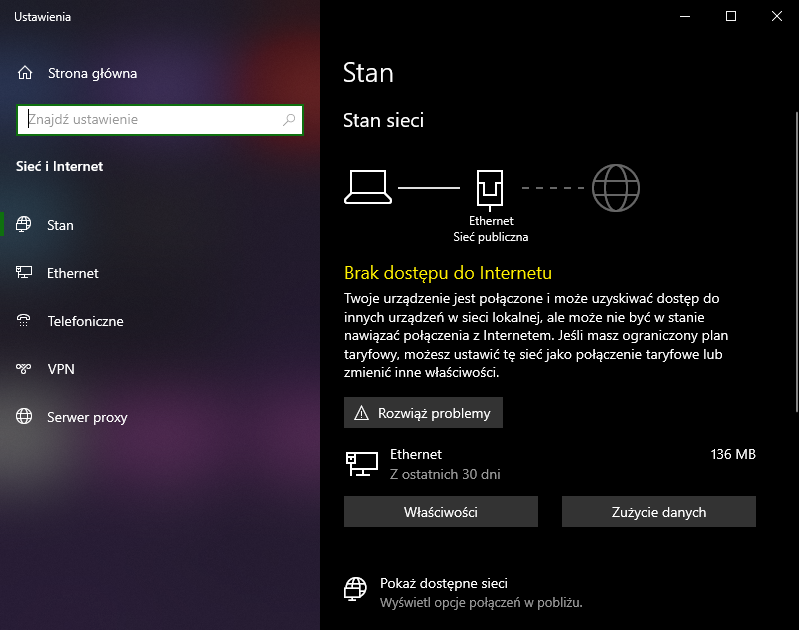Maximize the Ustawienia window

click(x=731, y=16)
